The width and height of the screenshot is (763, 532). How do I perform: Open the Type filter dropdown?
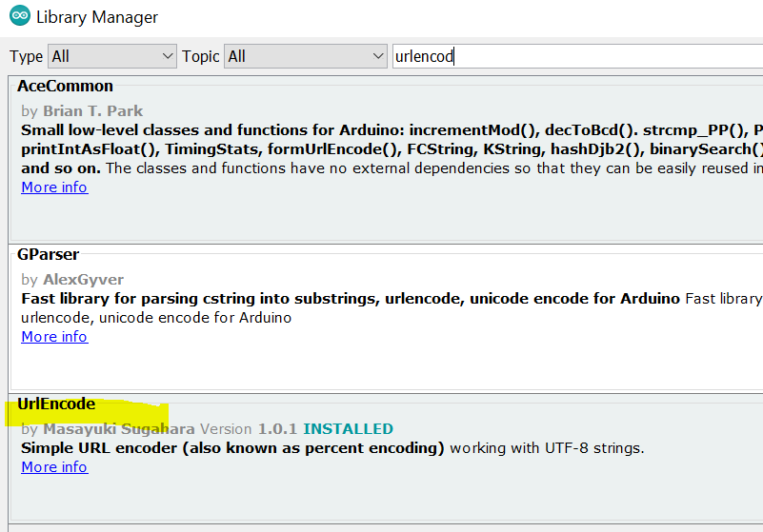112,56
